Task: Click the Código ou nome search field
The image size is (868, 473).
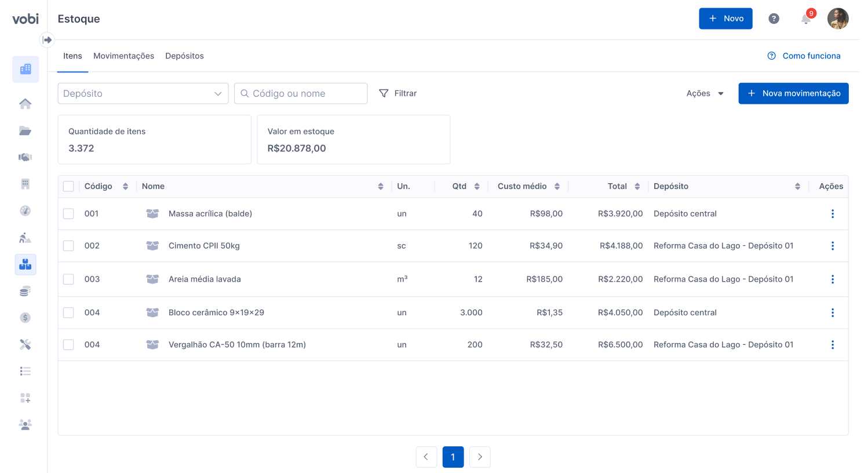Action: (301, 93)
